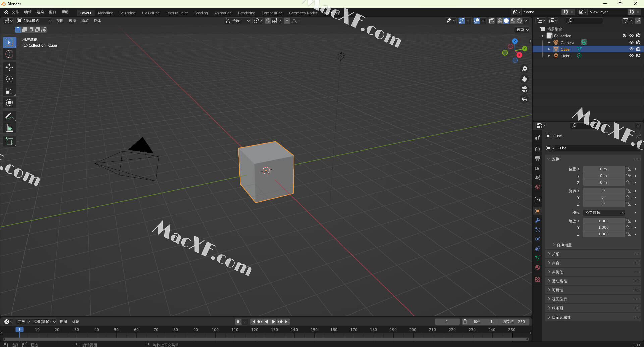Click frame 100 on the timeline
The width and height of the screenshot is (644, 347).
pyautogui.click(x=215, y=330)
